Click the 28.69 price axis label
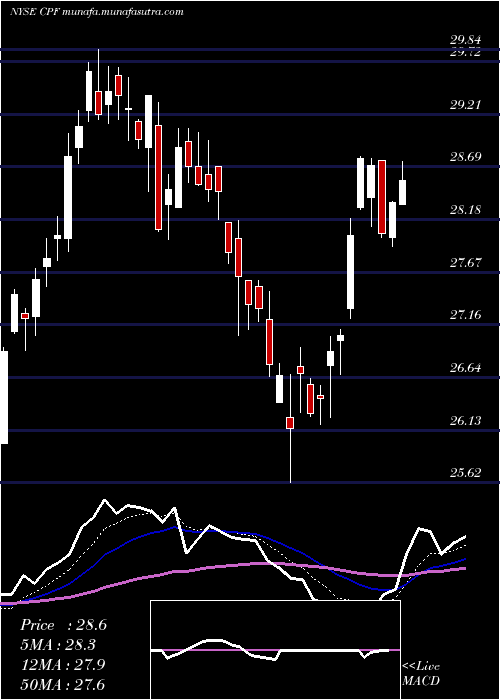 (465, 157)
